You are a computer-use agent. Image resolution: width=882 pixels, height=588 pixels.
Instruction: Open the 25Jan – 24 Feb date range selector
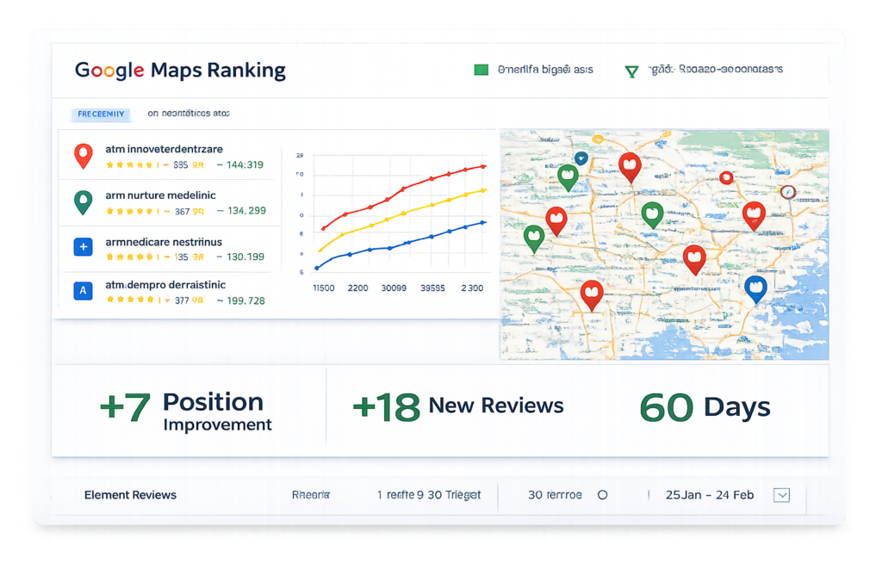pos(709,495)
